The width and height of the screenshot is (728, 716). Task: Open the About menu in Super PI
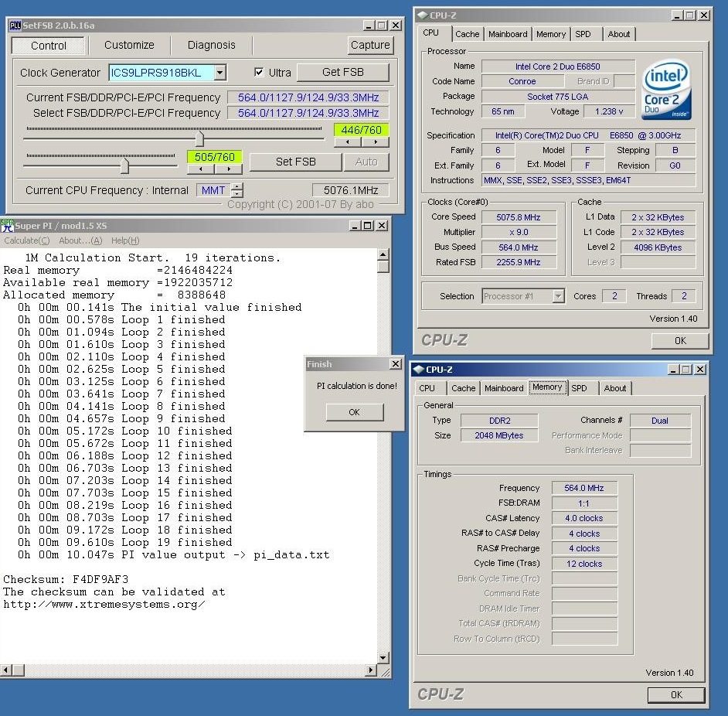point(80,240)
